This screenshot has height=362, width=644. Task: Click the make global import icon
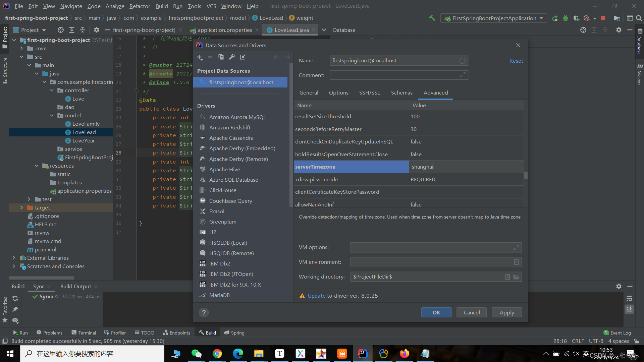point(243,57)
